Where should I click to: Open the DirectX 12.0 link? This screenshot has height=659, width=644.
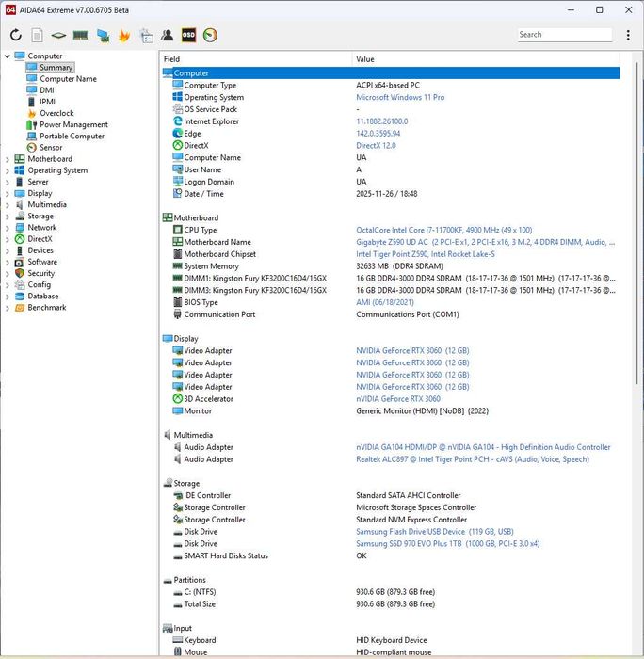point(376,145)
